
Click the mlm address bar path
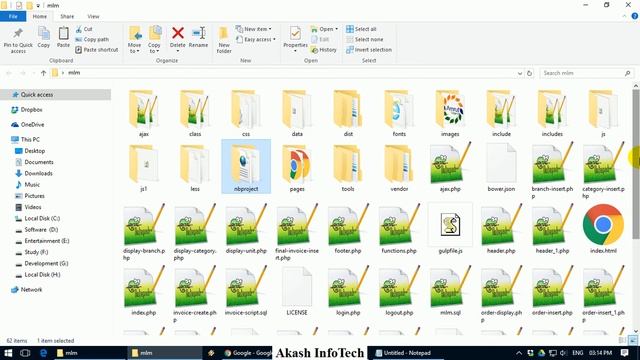point(74,73)
